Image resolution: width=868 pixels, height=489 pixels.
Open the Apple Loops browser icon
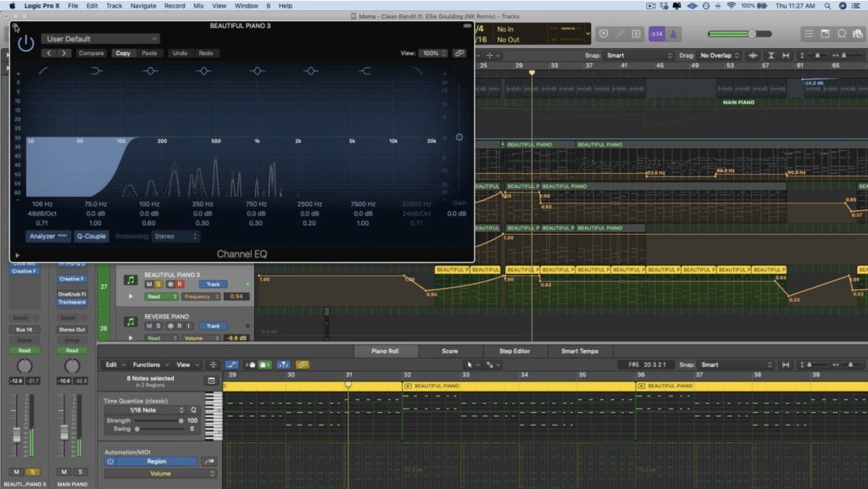click(843, 35)
